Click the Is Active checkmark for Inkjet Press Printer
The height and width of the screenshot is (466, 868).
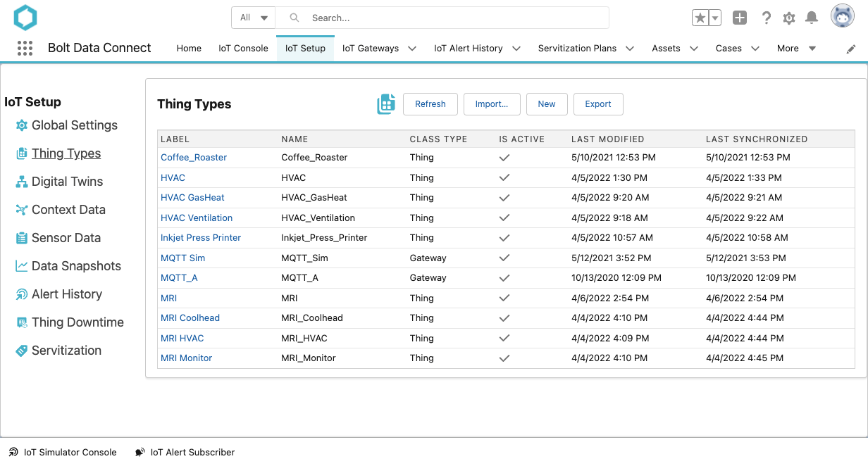(x=504, y=238)
